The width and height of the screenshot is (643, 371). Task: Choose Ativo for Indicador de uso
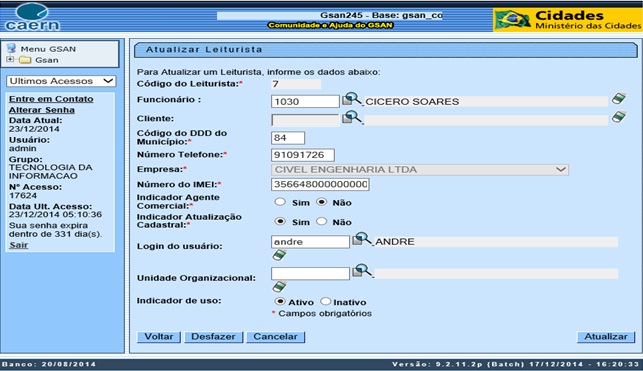pos(280,301)
